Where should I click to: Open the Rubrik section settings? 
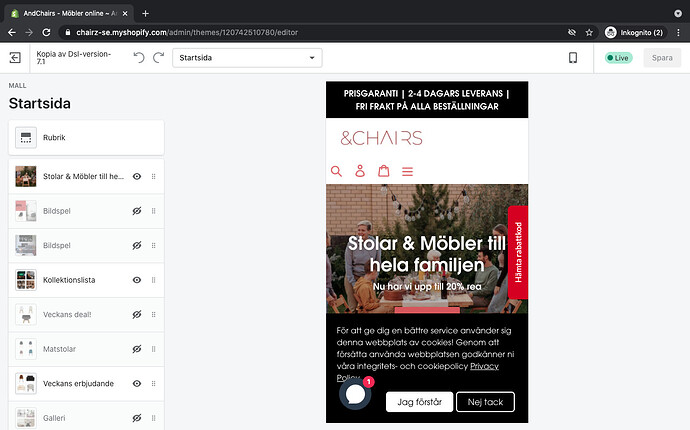[x=86, y=137]
